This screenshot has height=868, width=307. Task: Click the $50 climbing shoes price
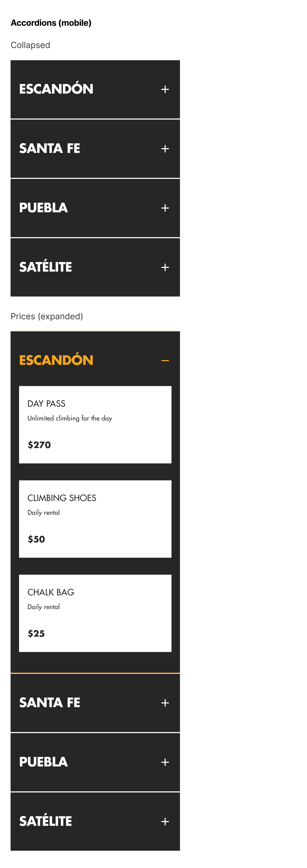pyautogui.click(x=36, y=539)
